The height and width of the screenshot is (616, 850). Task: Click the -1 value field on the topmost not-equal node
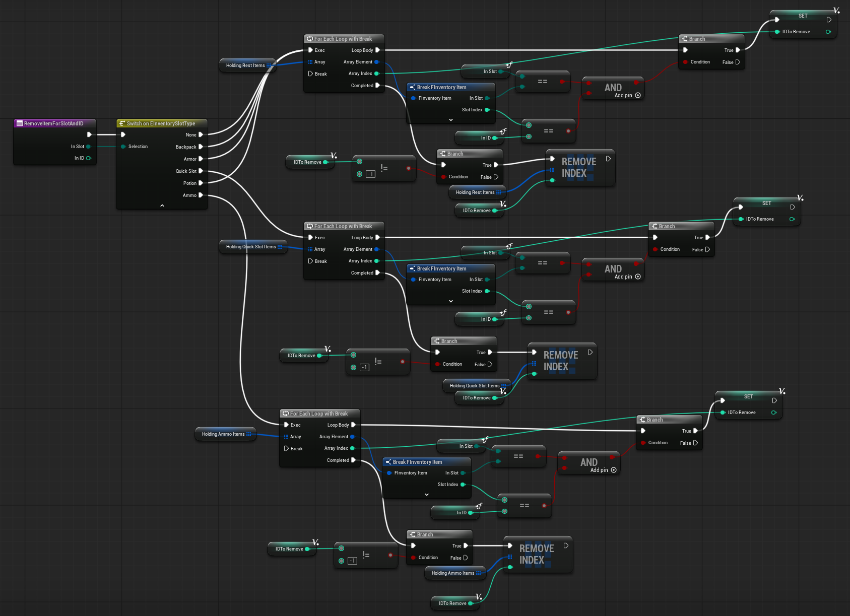[370, 174]
